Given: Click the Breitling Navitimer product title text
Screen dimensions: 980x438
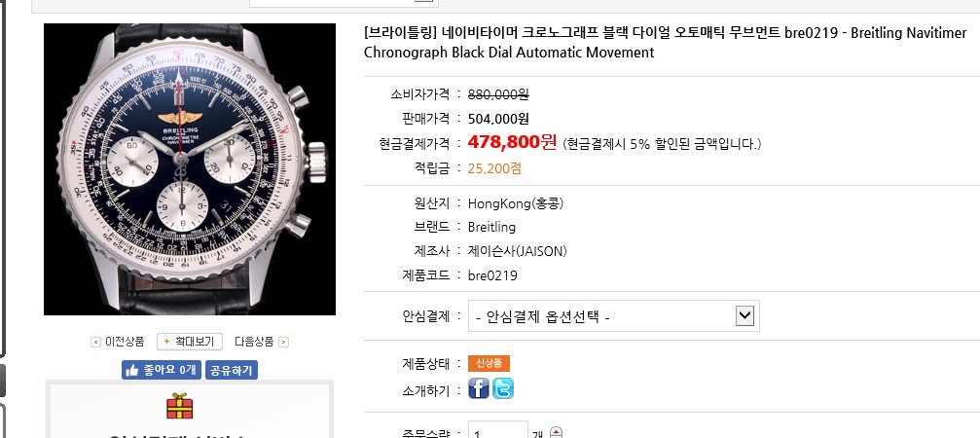Looking at the screenshot, I should [665, 43].
